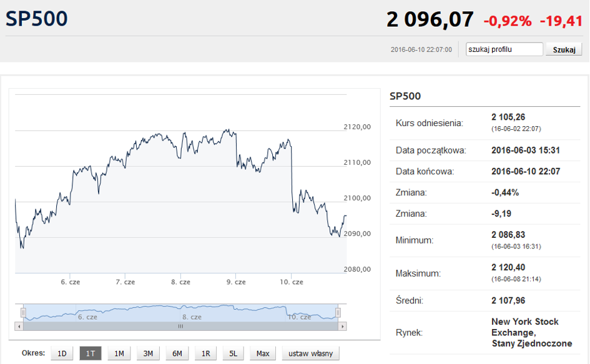Set chart range to 5L
This screenshot has height=364, width=590.
tap(234, 353)
